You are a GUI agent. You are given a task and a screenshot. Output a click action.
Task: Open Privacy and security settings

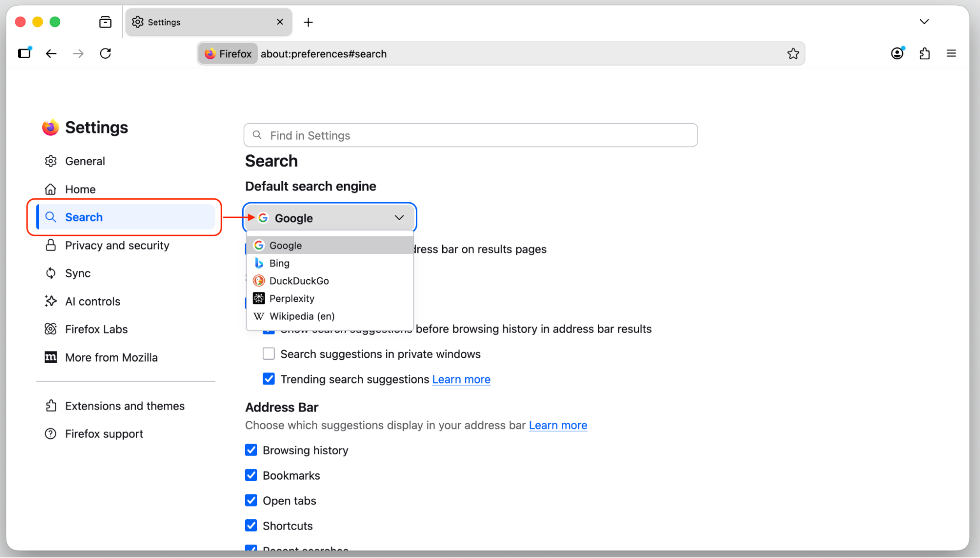pos(126,245)
